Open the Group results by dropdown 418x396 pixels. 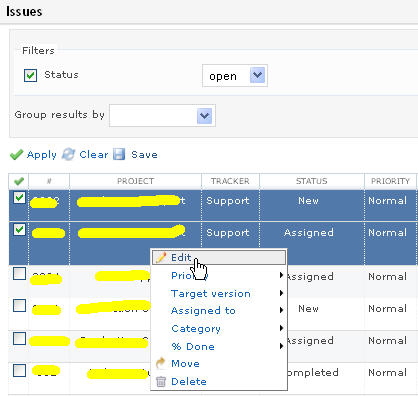pyautogui.click(x=162, y=116)
